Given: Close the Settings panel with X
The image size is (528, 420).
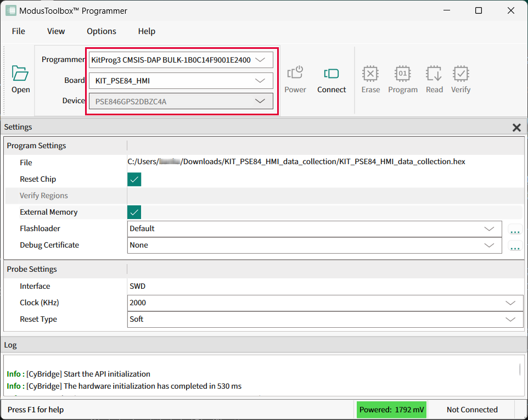Looking at the screenshot, I should point(516,127).
